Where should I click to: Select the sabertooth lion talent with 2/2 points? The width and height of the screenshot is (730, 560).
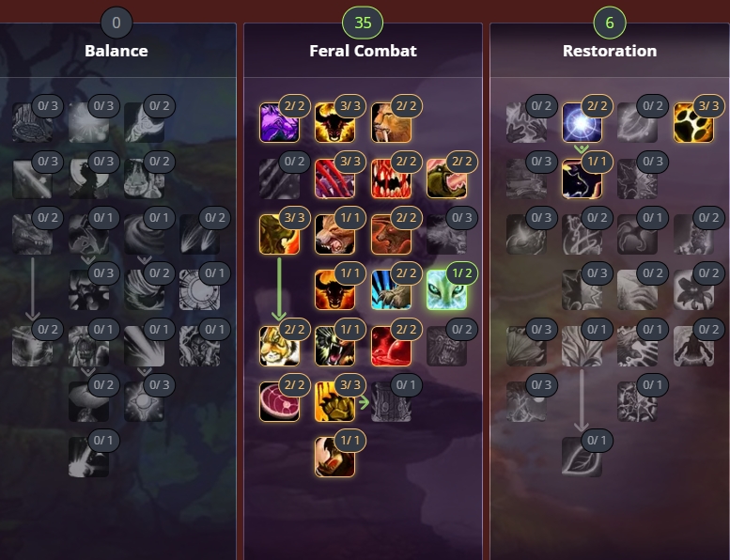pyautogui.click(x=391, y=123)
